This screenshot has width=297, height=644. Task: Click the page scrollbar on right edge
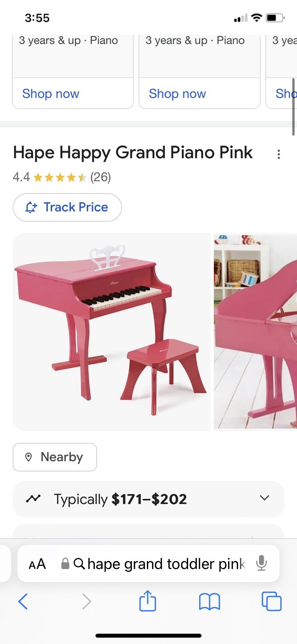[293, 107]
